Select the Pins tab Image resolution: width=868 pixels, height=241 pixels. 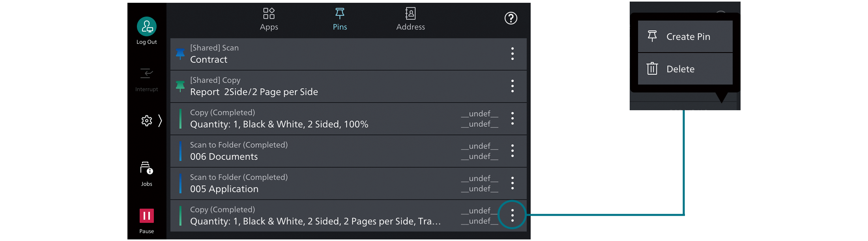339,18
